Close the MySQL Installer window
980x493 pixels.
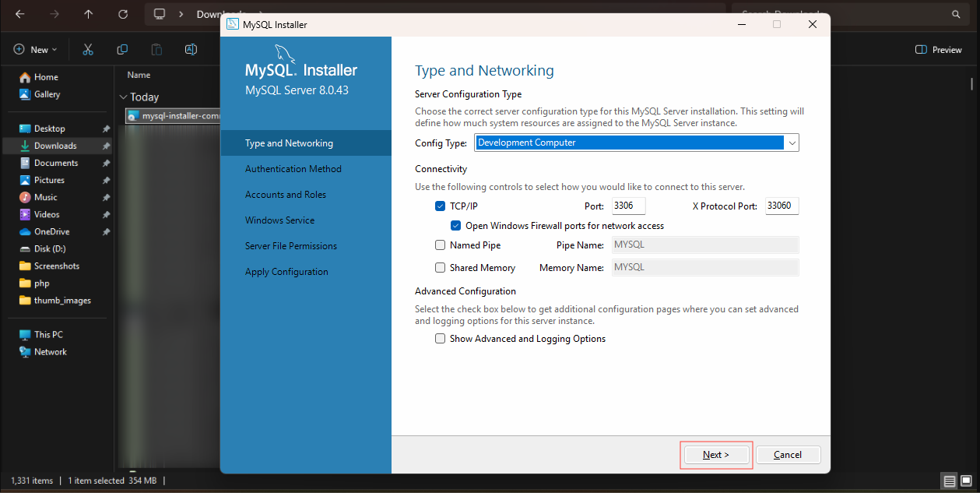813,24
